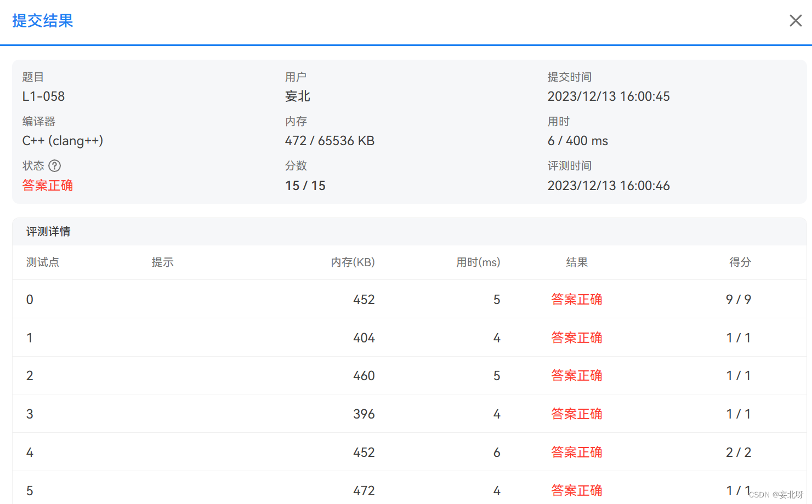Image resolution: width=812 pixels, height=504 pixels.
Task: Click test point 2 row number
Action: [30, 376]
